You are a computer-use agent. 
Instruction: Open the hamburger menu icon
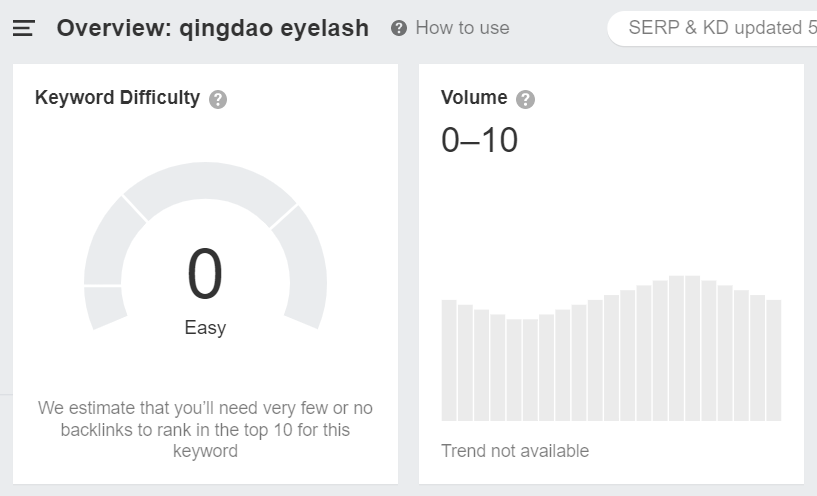(x=23, y=28)
